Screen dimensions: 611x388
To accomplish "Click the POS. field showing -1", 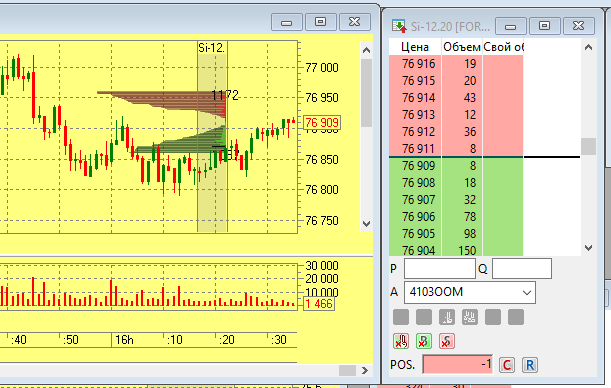I will pos(458,365).
